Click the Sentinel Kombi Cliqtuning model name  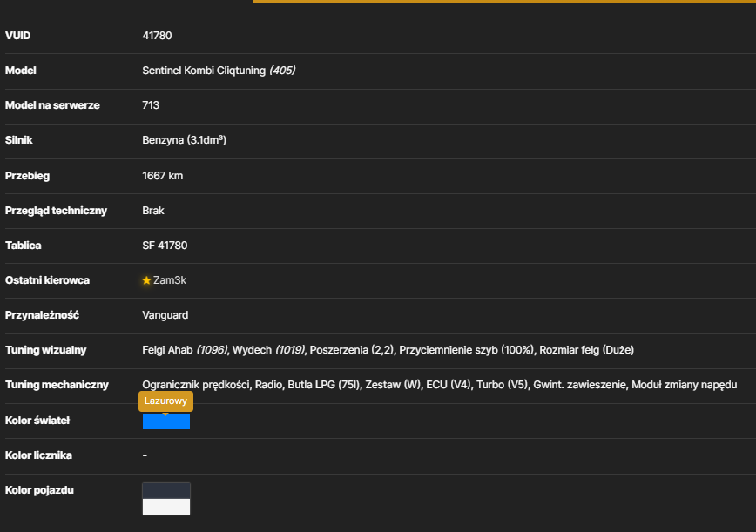click(204, 71)
